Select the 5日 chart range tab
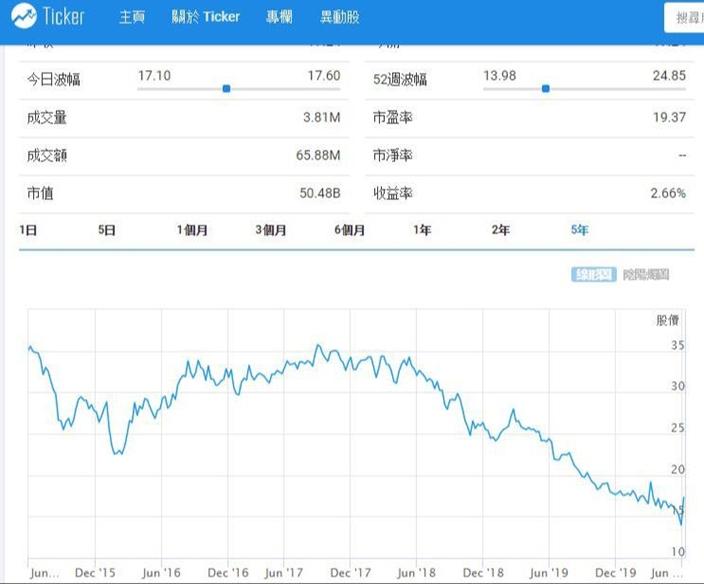Viewport: 704px width, 584px height. tap(107, 230)
